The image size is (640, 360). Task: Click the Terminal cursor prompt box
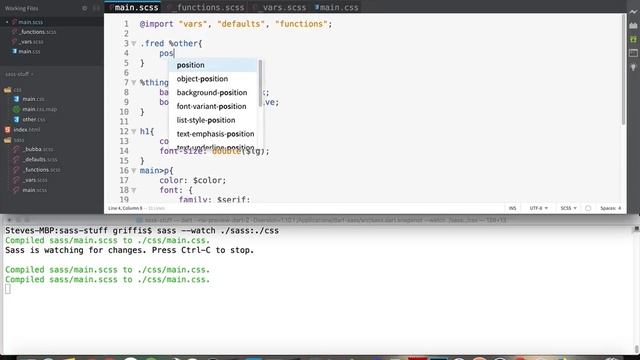coord(8,289)
